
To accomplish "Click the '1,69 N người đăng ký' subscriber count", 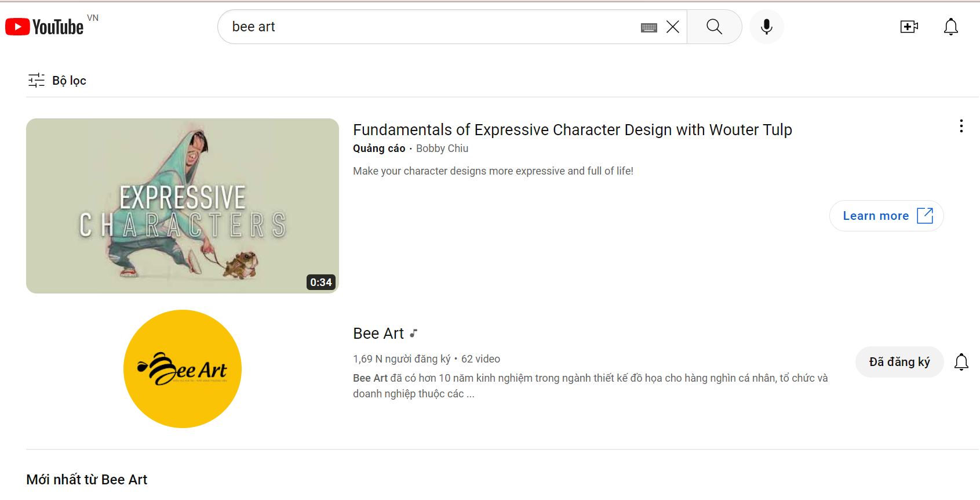I will [x=402, y=359].
